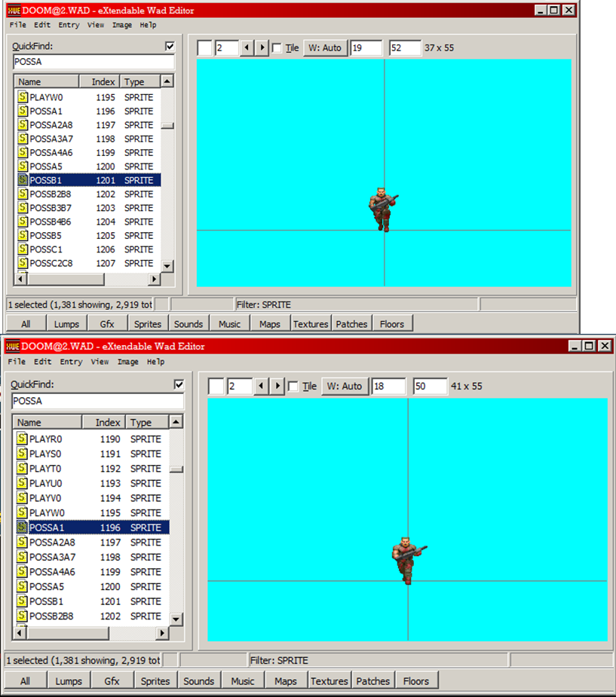Click color box beside zoom in bottom window
Viewport: 616px width, 697px height.
pos(216,386)
